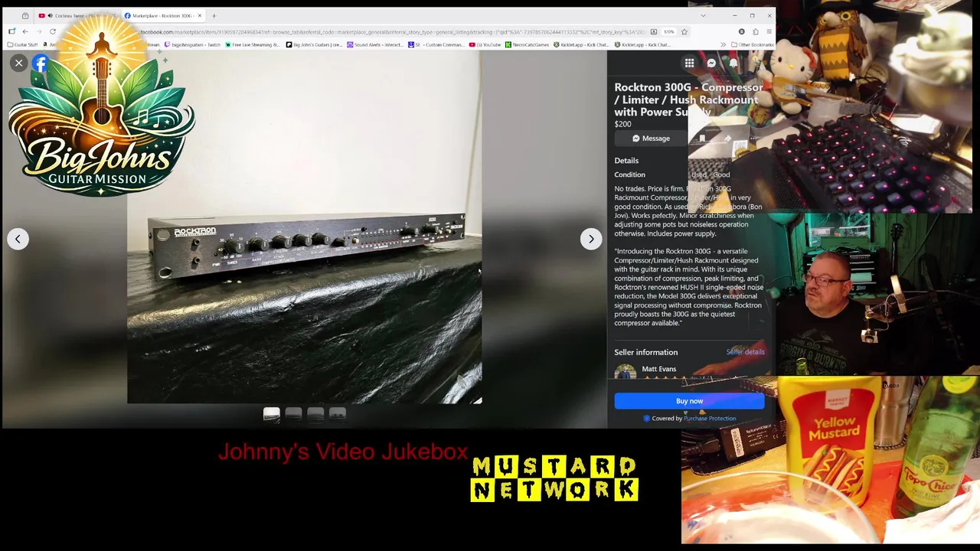Click the Condition label

pyautogui.click(x=629, y=174)
